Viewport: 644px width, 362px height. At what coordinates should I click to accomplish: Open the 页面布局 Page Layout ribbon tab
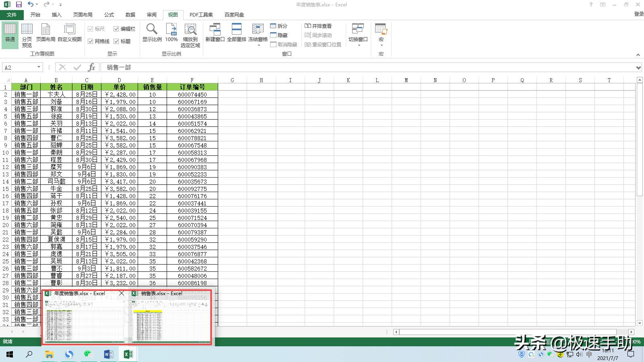(83, 14)
